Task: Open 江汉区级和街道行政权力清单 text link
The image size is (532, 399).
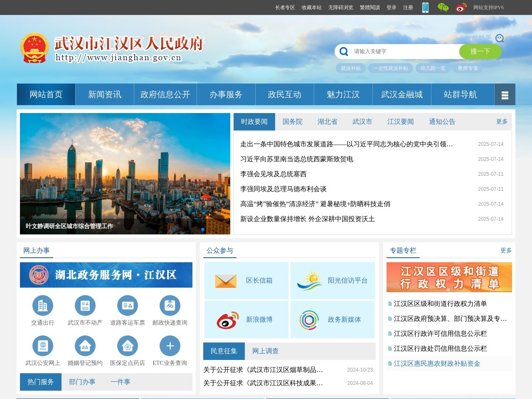Action: (441, 304)
